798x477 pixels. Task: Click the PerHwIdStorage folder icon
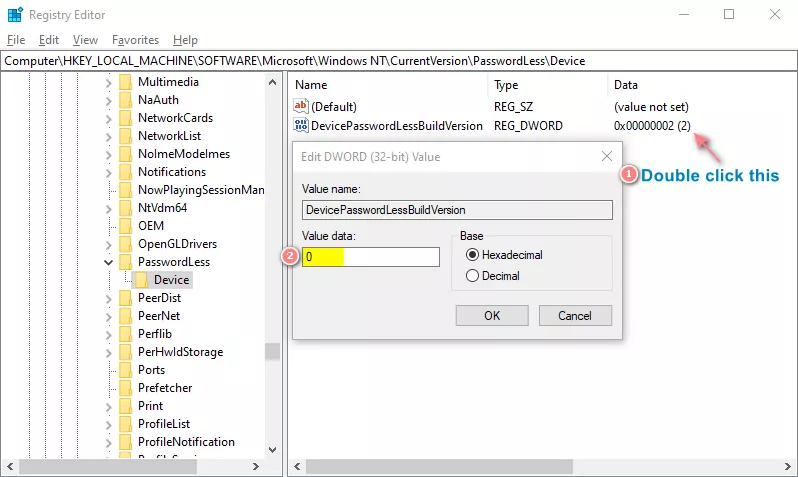[x=125, y=352]
